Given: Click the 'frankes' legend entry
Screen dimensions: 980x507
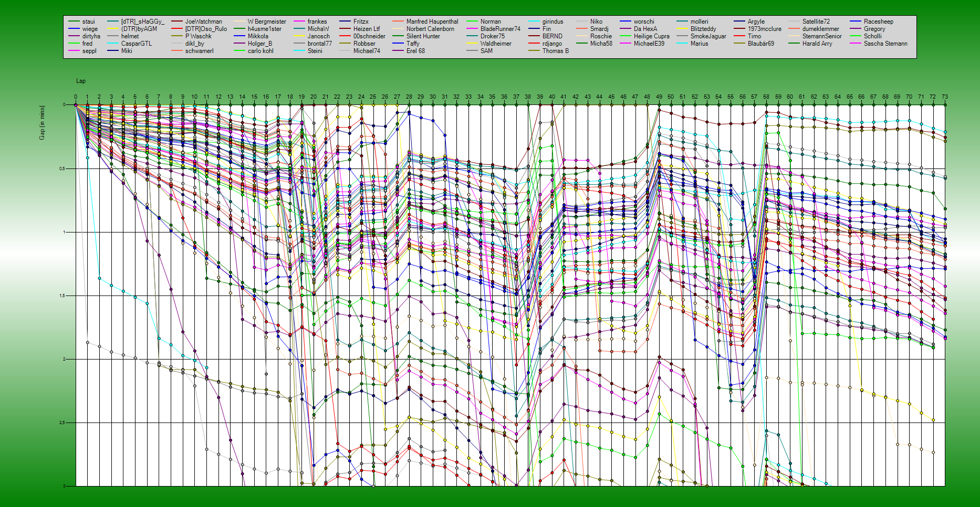Looking at the screenshot, I should (x=310, y=22).
